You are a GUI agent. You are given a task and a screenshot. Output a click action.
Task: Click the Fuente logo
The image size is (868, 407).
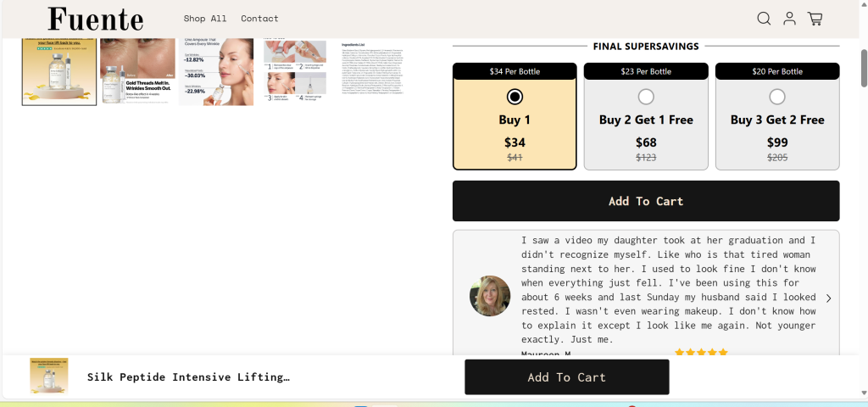(x=95, y=19)
